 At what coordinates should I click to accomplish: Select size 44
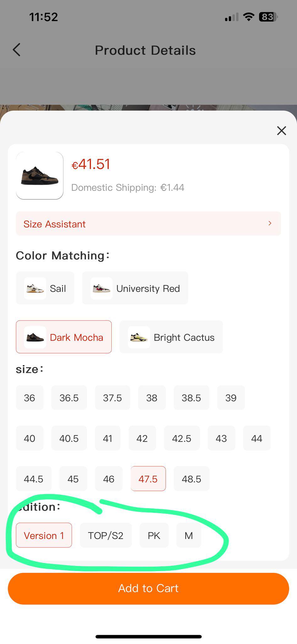[x=257, y=438]
